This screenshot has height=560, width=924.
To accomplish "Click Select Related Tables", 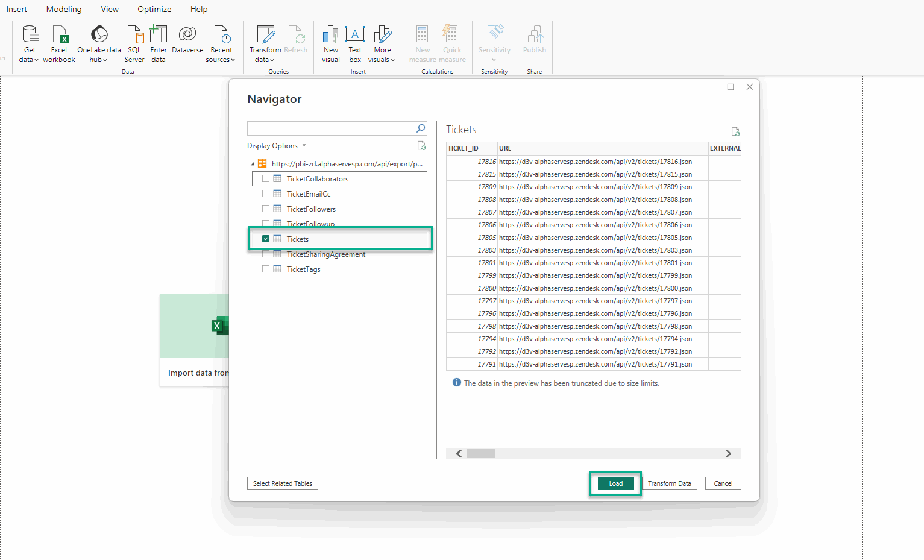I will coord(282,483).
